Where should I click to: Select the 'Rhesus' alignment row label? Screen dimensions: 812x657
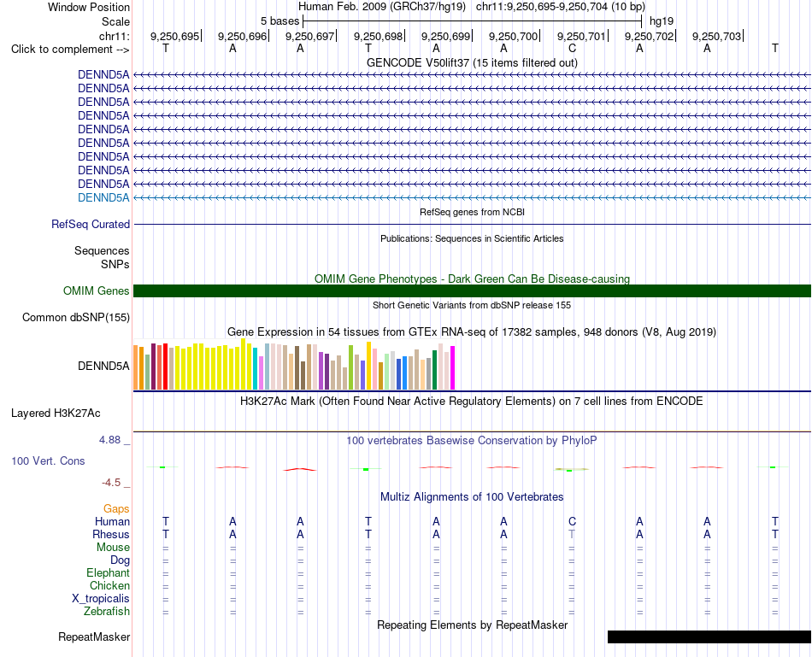pyautogui.click(x=111, y=534)
